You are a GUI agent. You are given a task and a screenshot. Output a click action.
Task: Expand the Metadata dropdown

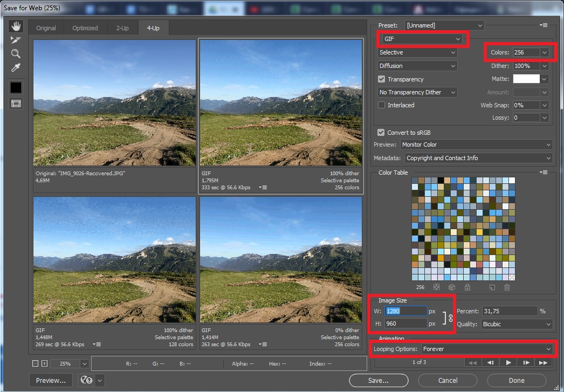pyautogui.click(x=478, y=158)
